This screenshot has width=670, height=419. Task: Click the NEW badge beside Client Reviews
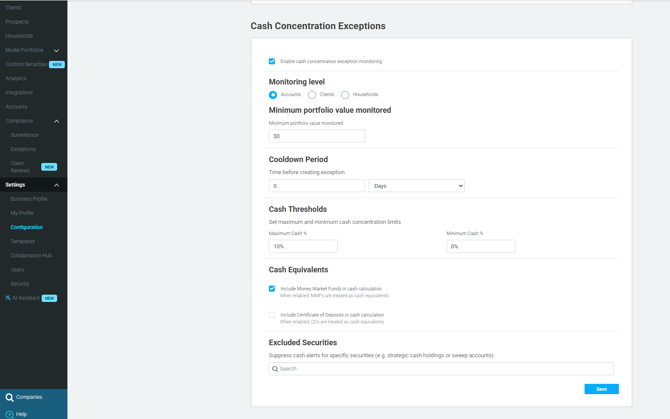coord(49,167)
